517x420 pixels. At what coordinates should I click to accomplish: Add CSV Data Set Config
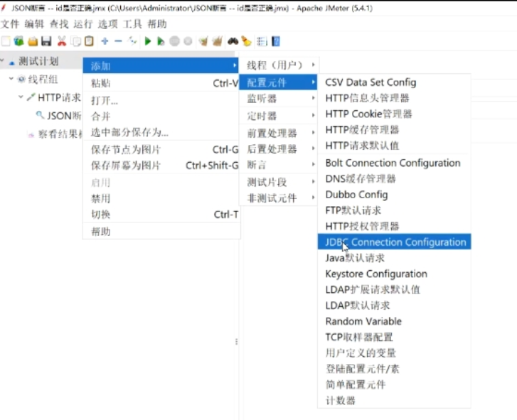tap(394, 82)
